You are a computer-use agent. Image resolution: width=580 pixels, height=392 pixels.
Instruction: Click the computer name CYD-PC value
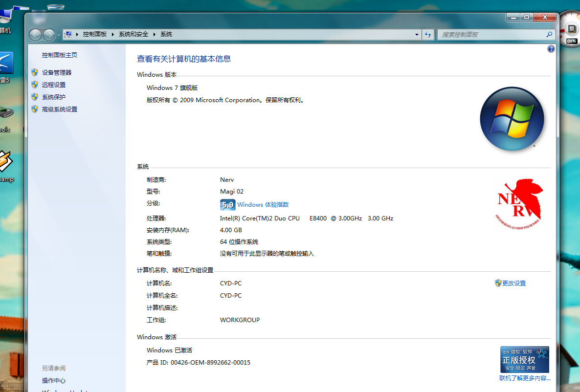point(231,283)
